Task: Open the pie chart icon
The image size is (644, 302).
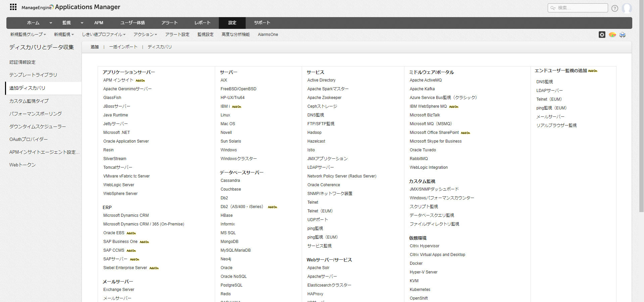Action: [612, 35]
